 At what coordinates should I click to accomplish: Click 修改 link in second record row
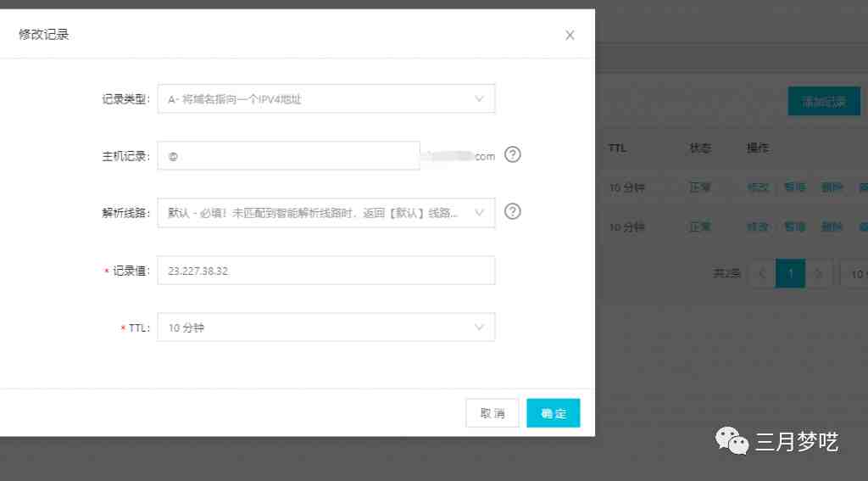(758, 227)
